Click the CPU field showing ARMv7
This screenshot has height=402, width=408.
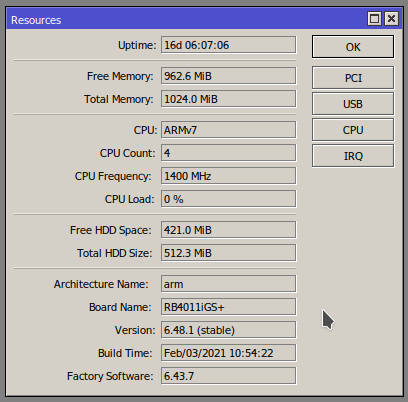(x=229, y=130)
